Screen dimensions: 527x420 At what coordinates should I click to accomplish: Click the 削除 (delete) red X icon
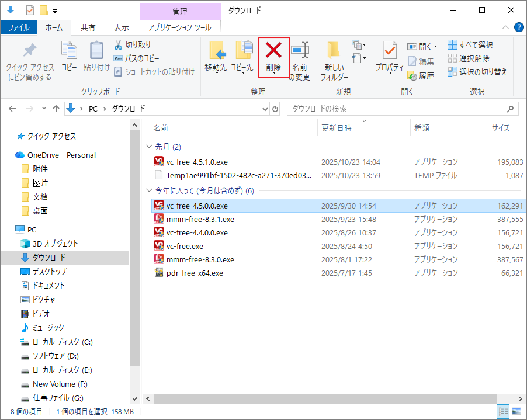(x=273, y=50)
